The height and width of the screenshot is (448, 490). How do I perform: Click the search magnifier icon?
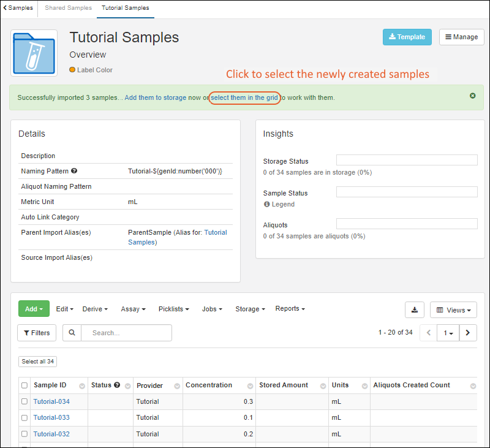click(x=72, y=333)
